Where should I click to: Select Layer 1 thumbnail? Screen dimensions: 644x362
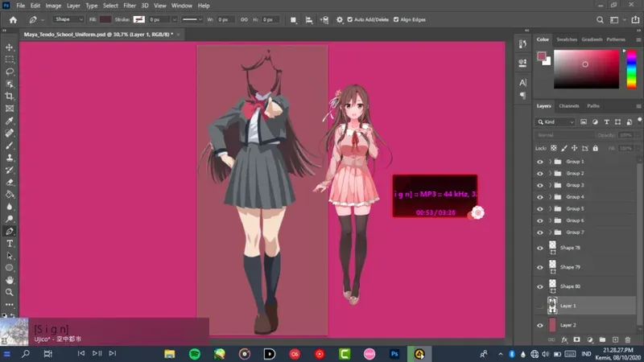click(x=552, y=306)
